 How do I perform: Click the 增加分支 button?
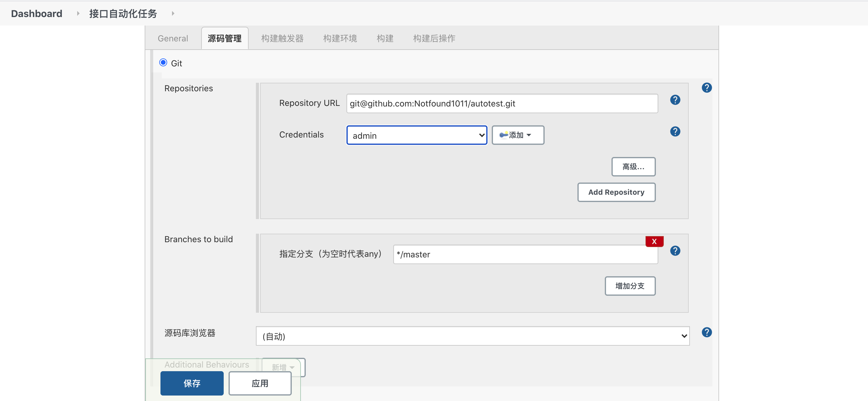pos(630,286)
